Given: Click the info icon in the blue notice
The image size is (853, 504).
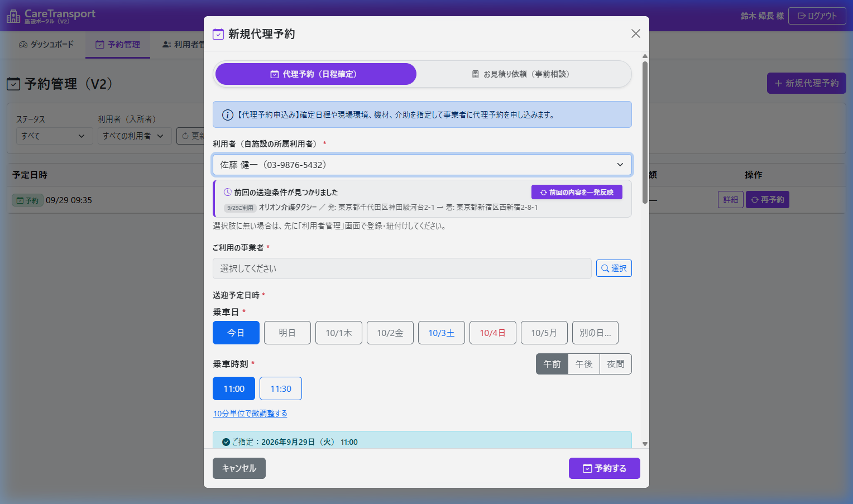Looking at the screenshot, I should (x=228, y=115).
